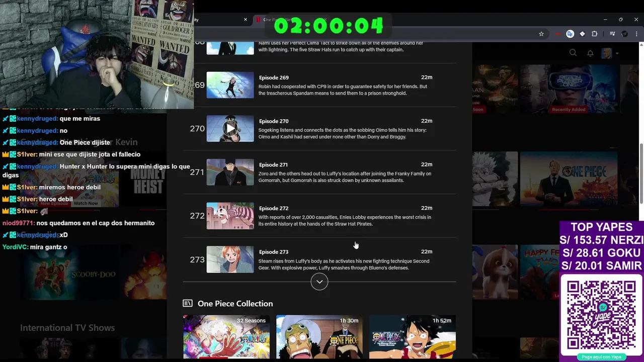Click the collection icon beside One Piece Collection

pos(188,303)
